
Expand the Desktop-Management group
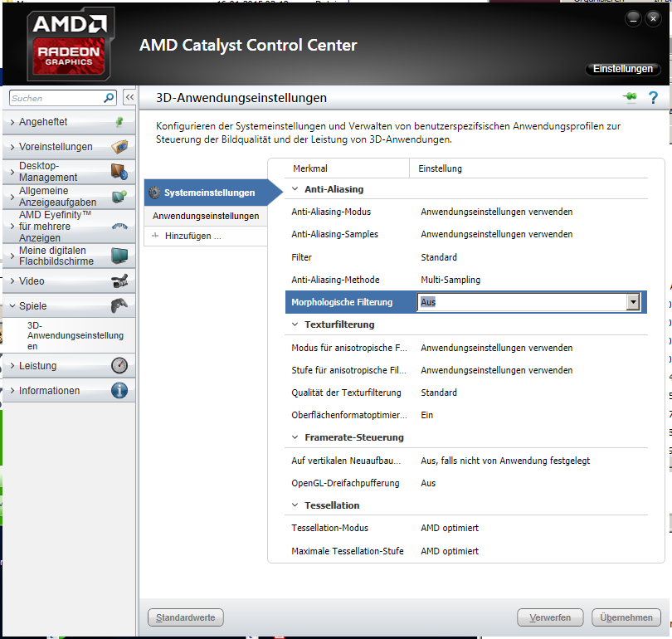[12, 172]
